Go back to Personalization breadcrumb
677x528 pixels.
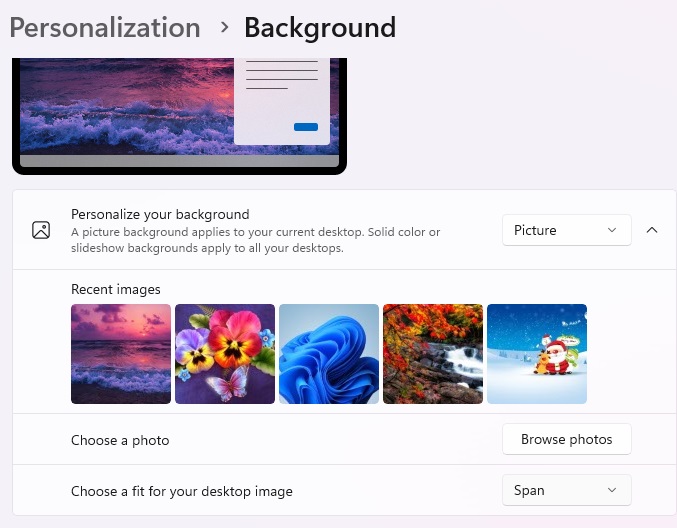[x=105, y=28]
